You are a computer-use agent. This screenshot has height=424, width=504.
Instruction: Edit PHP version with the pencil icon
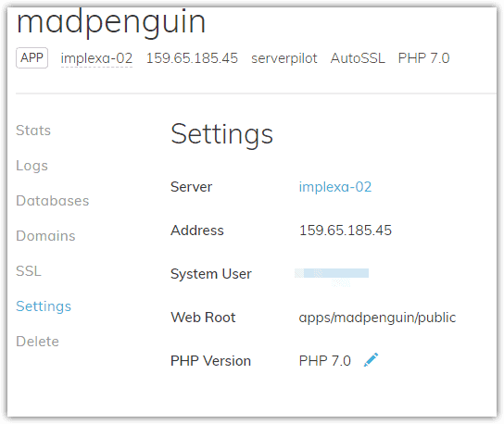[371, 360]
